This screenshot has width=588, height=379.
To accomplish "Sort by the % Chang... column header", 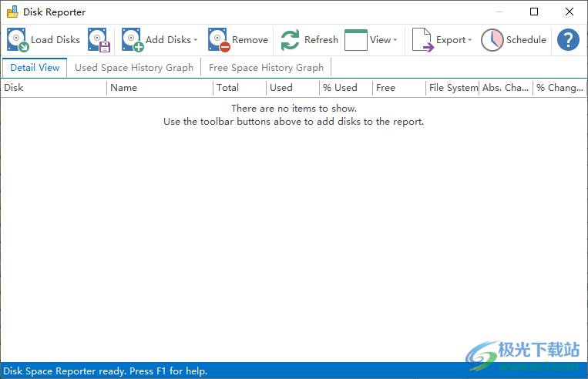I will 560,88.
